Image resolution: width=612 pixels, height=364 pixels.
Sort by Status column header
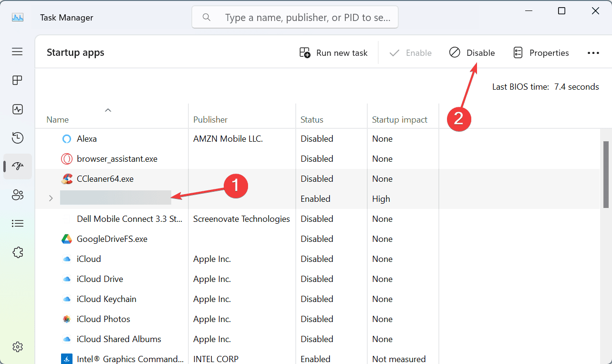[312, 120]
